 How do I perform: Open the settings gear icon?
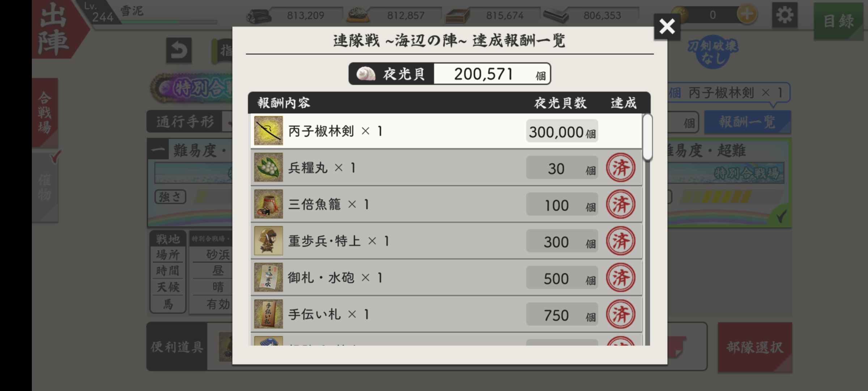pyautogui.click(x=784, y=15)
